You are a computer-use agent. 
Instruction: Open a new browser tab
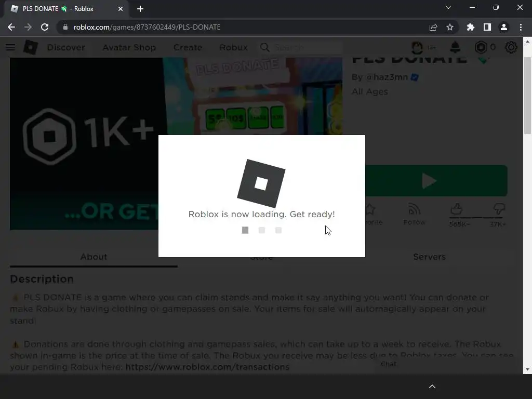(140, 9)
